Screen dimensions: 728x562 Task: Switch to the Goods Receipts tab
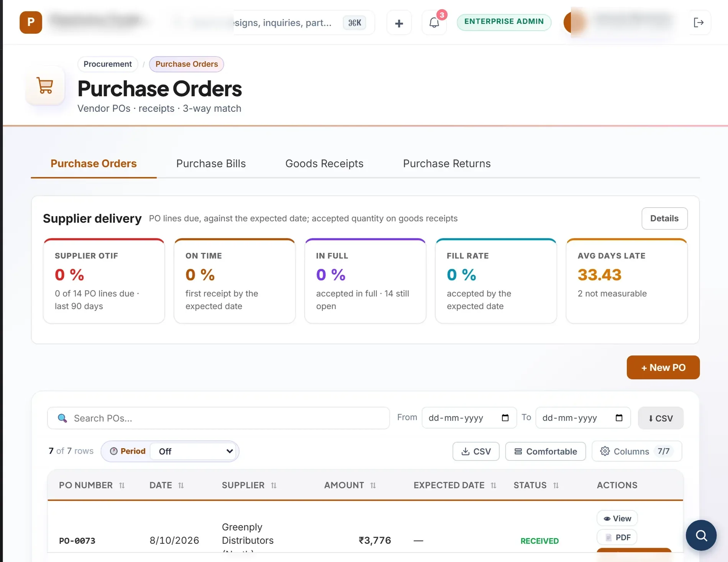[324, 164]
